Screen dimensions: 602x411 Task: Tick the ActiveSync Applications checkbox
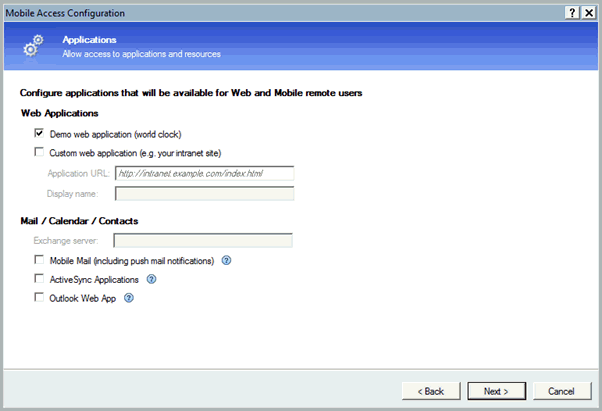point(39,279)
